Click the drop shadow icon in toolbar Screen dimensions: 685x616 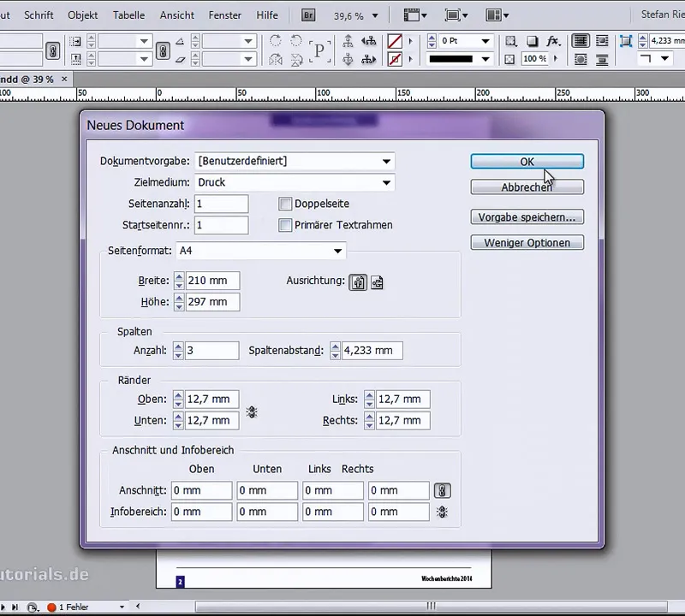(532, 41)
